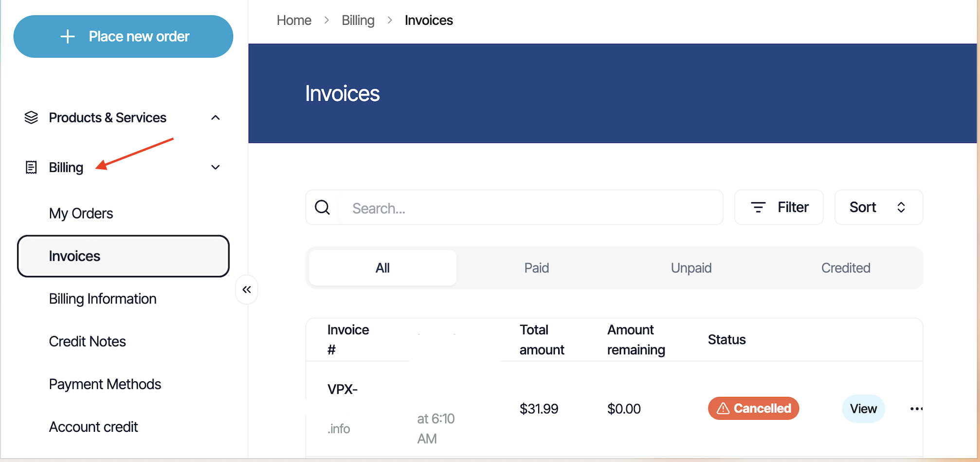Click the Billing breadcrumb link

coord(358,20)
